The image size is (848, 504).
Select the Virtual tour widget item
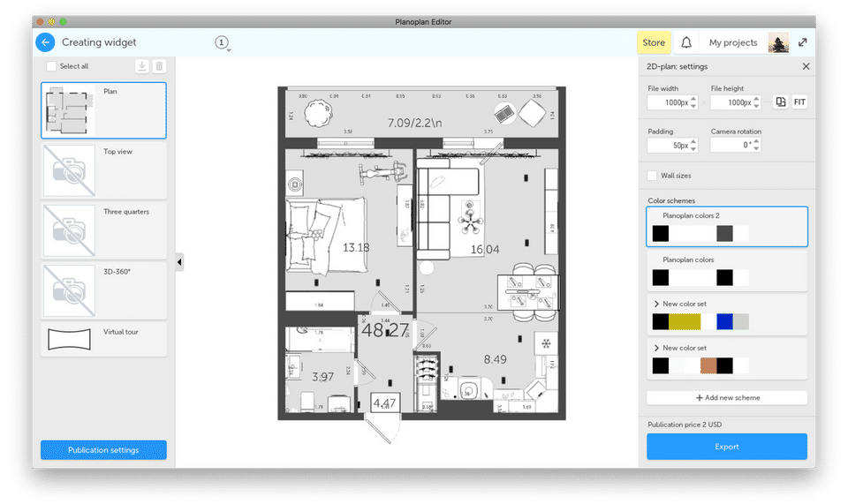tap(104, 339)
